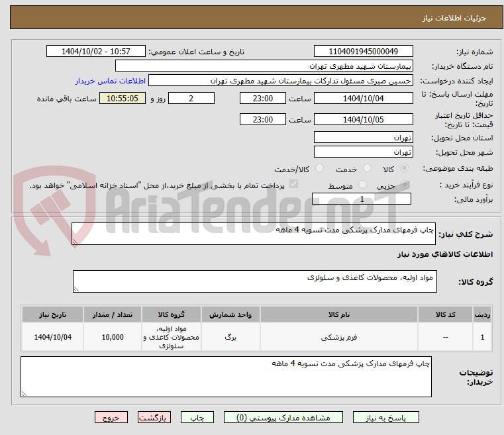Image resolution: width=504 pixels, height=435 pixels.
Task: Click the resize handle of buyer notes textarea
Action: tap(24, 394)
